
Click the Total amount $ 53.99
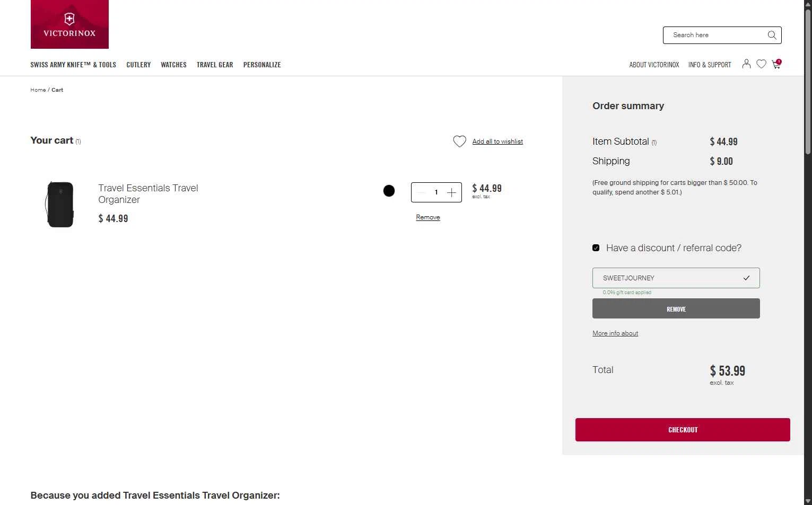727,370
